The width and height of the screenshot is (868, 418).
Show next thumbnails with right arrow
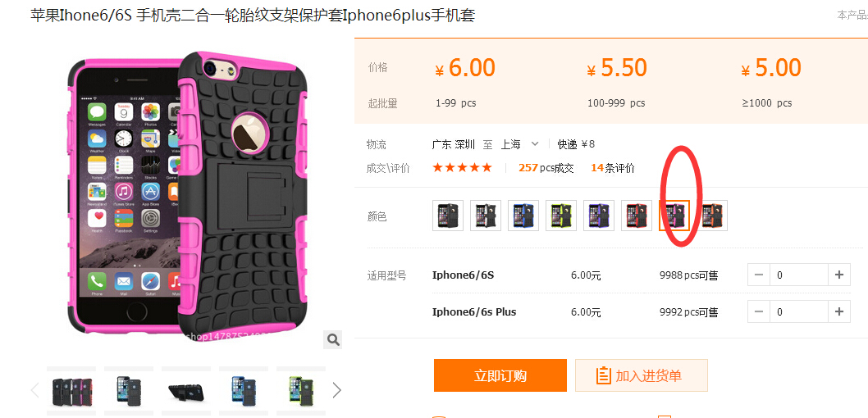[x=336, y=390]
